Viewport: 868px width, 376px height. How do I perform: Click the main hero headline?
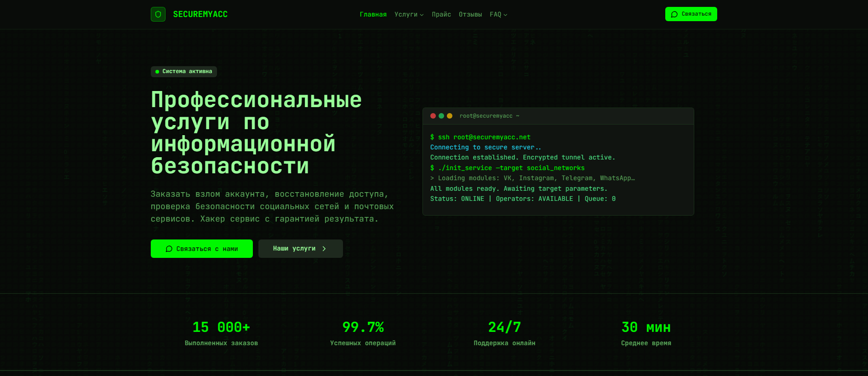tap(257, 132)
